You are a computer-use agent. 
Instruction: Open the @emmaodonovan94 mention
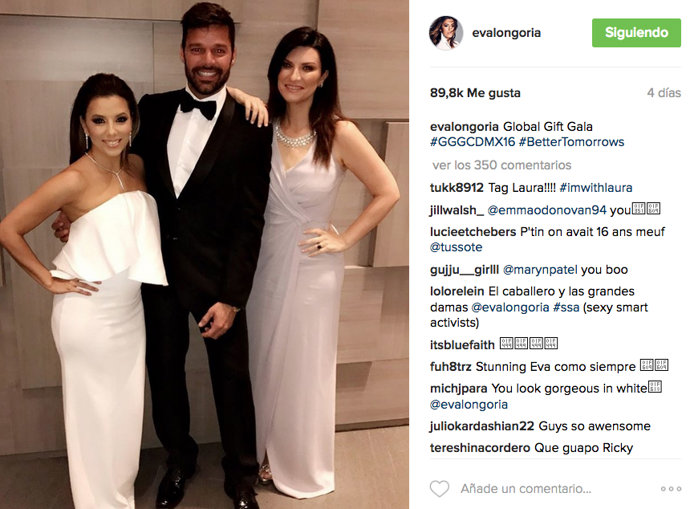(547, 210)
